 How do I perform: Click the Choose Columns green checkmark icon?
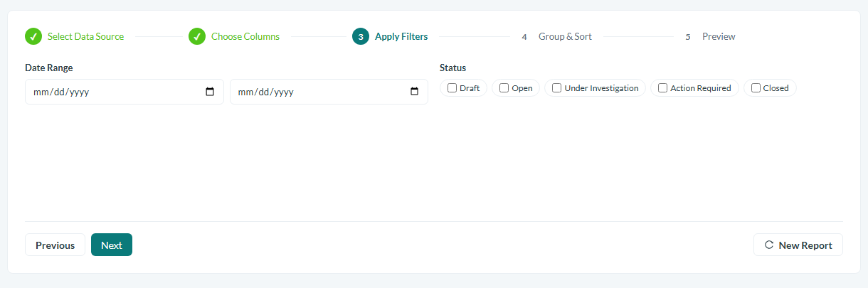tap(197, 36)
